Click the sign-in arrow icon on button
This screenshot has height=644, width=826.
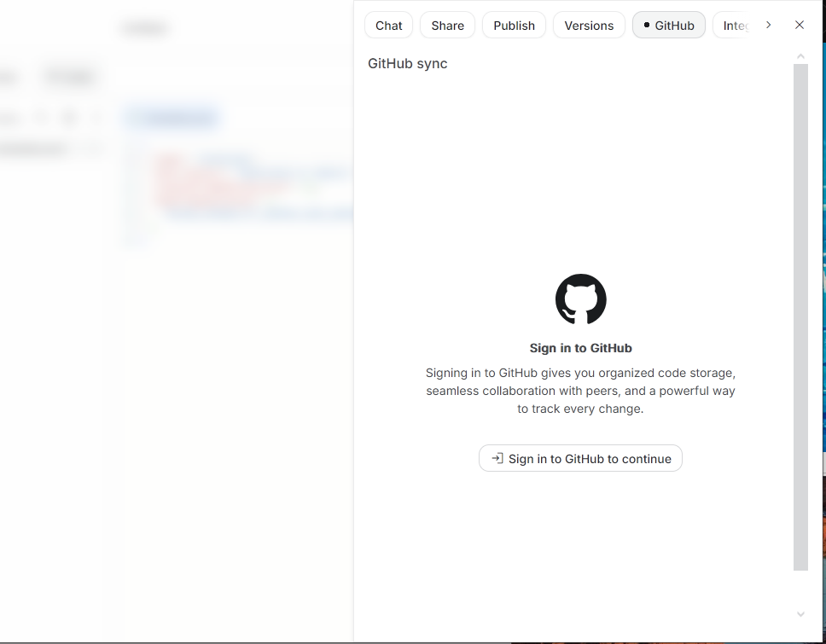click(497, 458)
